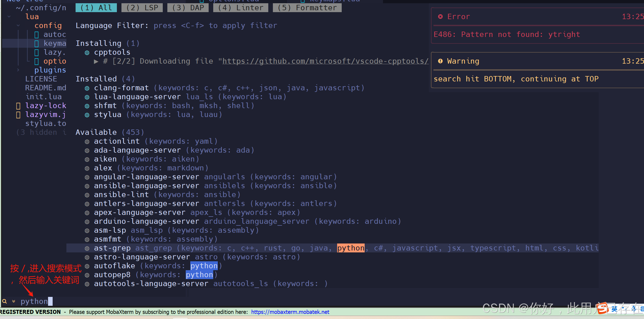Click the clang-format installed package icon

[x=87, y=88]
